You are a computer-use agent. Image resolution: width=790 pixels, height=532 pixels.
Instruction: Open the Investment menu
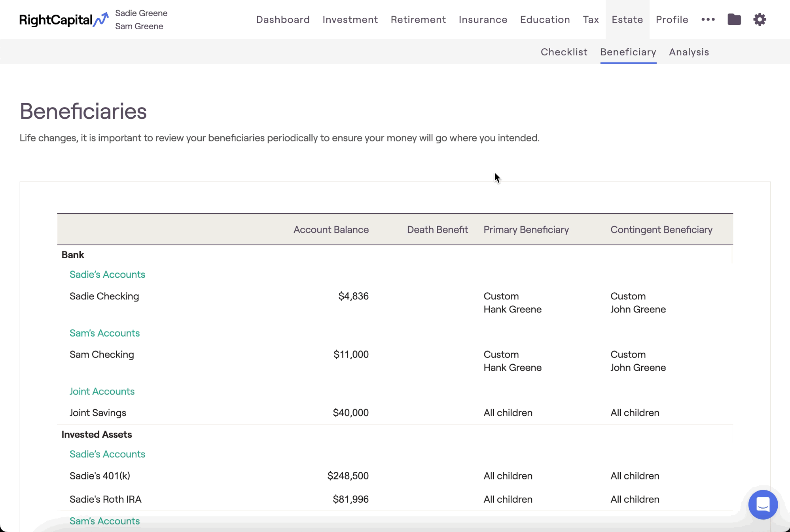click(350, 19)
